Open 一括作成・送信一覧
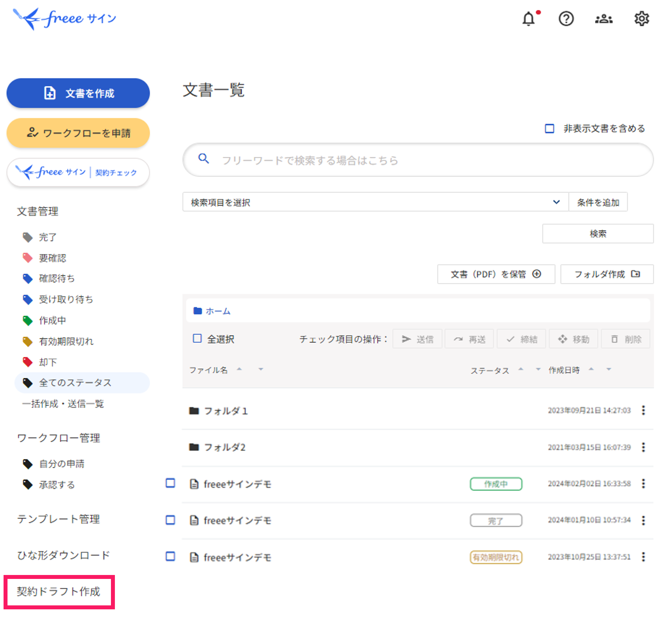The width and height of the screenshot is (672, 620). 63,404
